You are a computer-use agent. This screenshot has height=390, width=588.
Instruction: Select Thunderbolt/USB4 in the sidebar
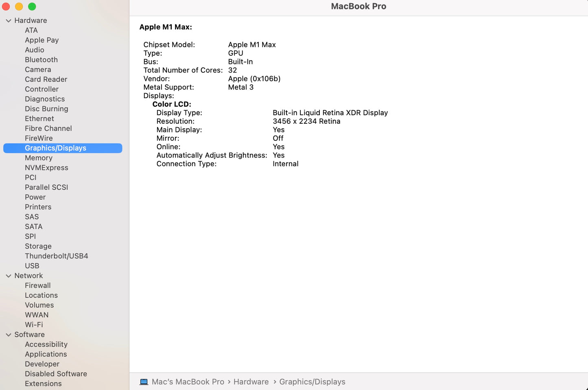coord(56,256)
